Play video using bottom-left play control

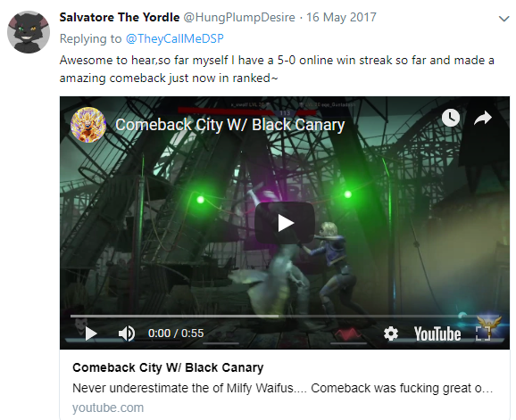(x=91, y=334)
